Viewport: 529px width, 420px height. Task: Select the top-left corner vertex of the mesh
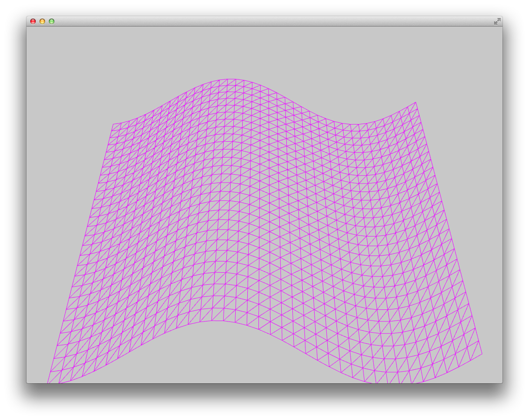114,122
